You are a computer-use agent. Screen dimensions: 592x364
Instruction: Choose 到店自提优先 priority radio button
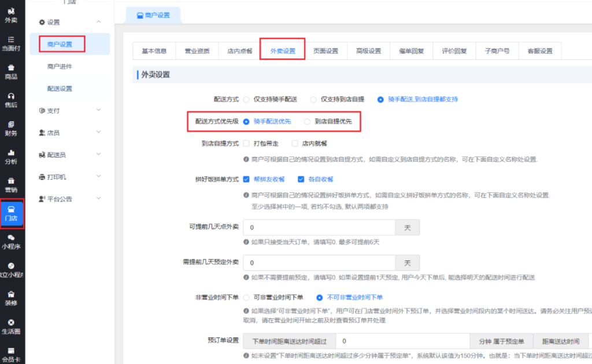pos(308,121)
